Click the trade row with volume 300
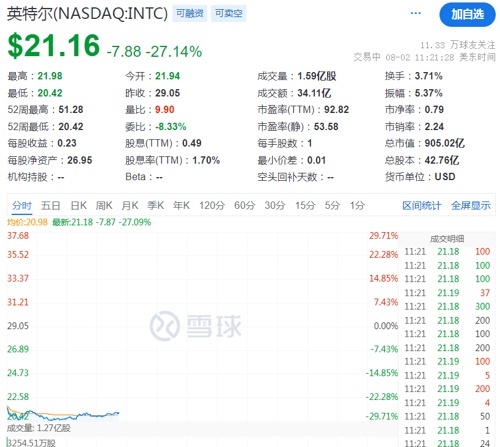 click(447, 306)
